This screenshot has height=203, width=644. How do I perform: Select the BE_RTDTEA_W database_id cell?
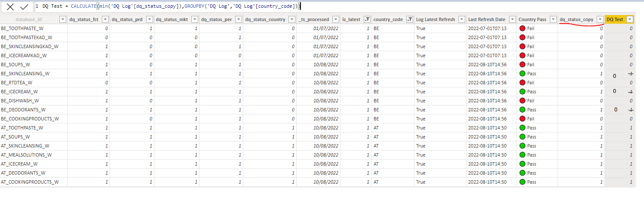[x=34, y=83]
